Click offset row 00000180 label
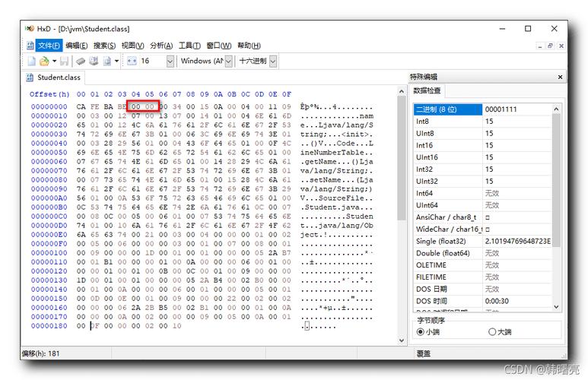This screenshot has height=380, width=588. tap(49, 326)
